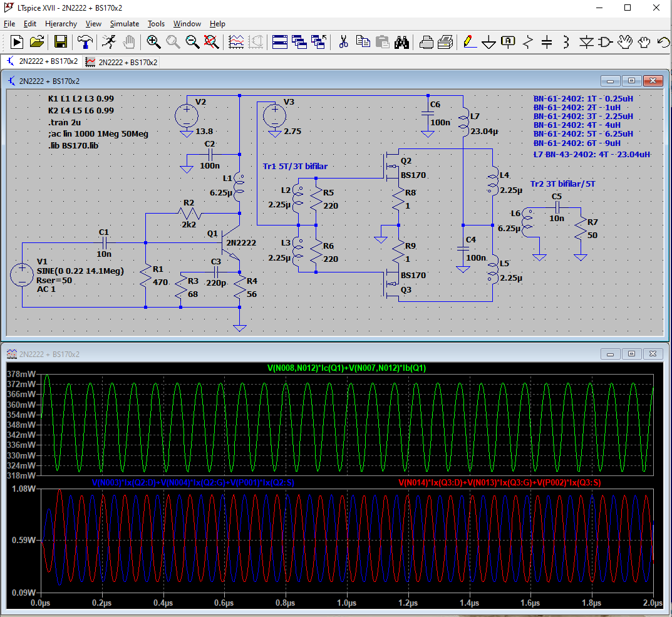672x617 pixels.
Task: Click the Cut scissors icon
Action: (343, 42)
